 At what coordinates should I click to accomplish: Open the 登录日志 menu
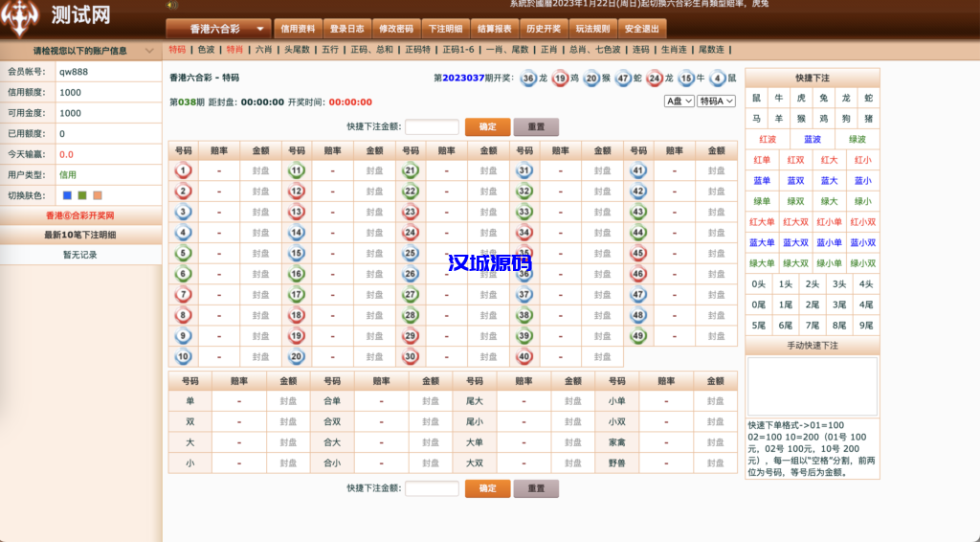pos(346,29)
